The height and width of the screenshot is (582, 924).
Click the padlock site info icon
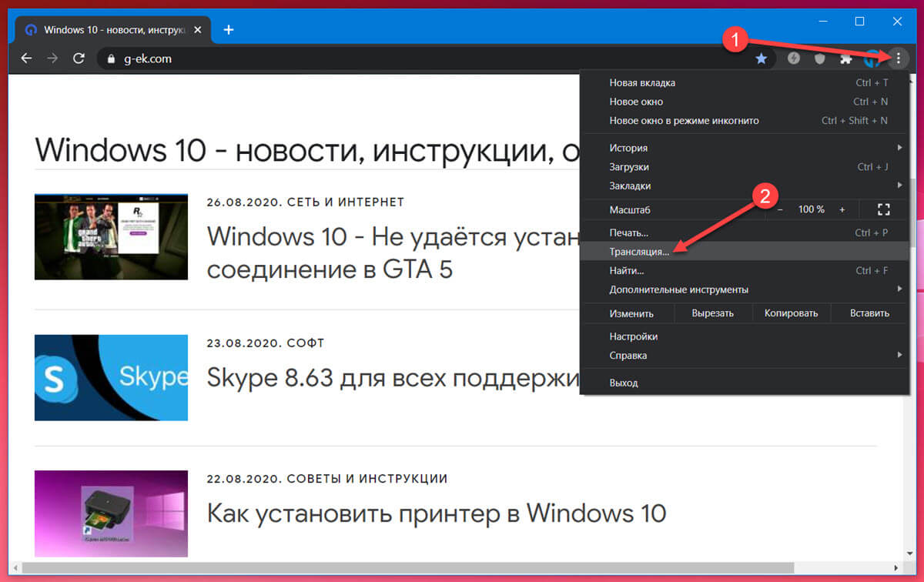coord(111,59)
